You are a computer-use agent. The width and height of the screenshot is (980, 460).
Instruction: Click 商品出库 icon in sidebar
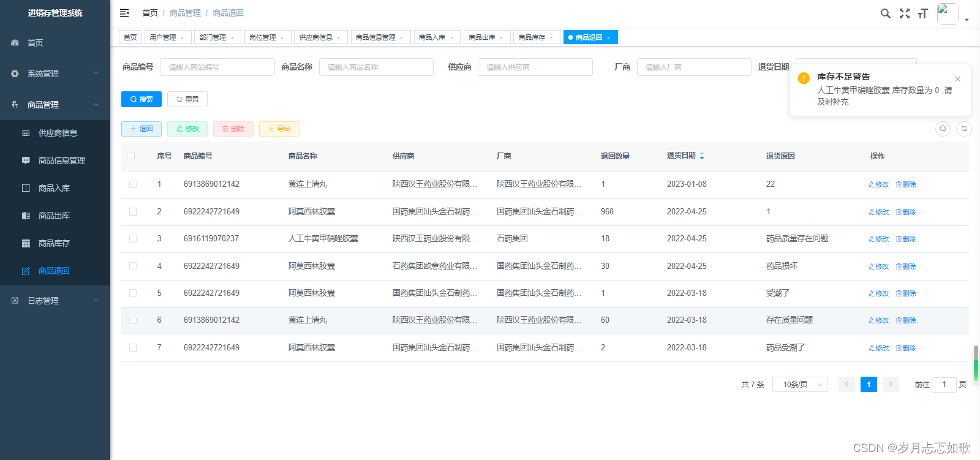(x=26, y=216)
